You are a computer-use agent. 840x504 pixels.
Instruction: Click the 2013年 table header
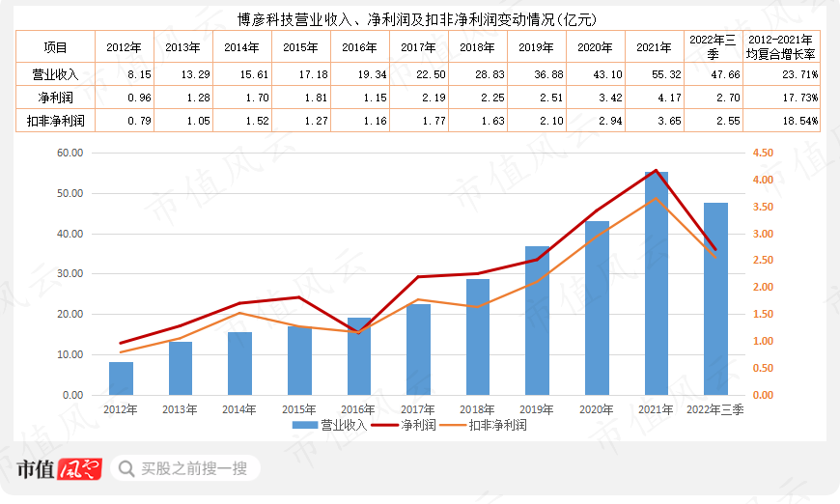click(183, 47)
